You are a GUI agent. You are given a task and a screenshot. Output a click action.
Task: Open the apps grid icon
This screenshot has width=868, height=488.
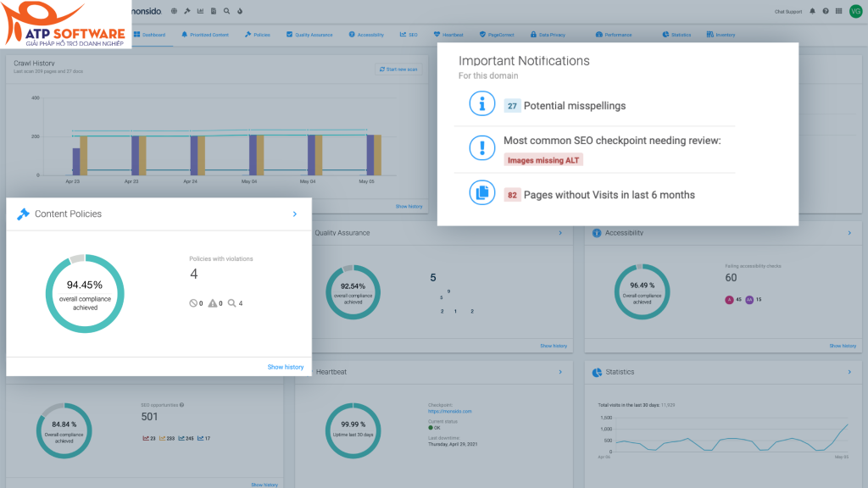click(x=838, y=11)
